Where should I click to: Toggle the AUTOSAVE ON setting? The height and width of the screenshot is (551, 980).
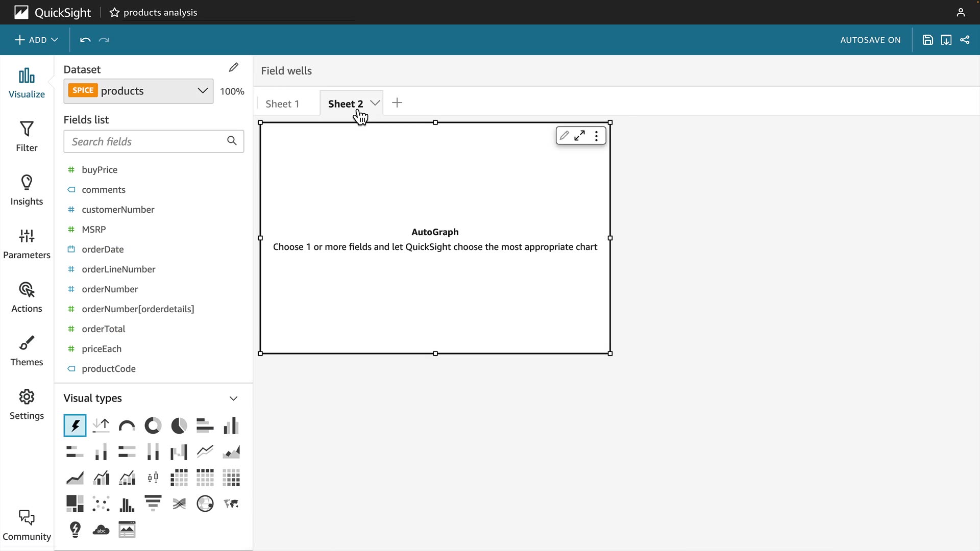[x=870, y=40]
